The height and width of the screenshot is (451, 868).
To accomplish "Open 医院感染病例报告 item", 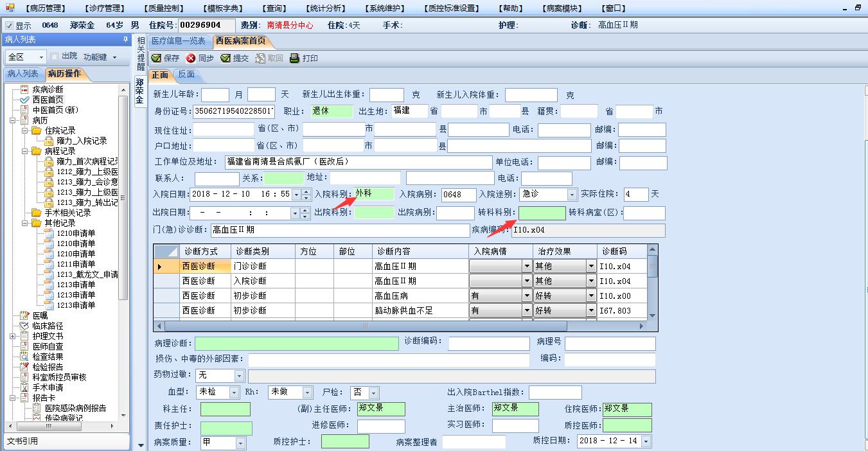I will (x=75, y=408).
